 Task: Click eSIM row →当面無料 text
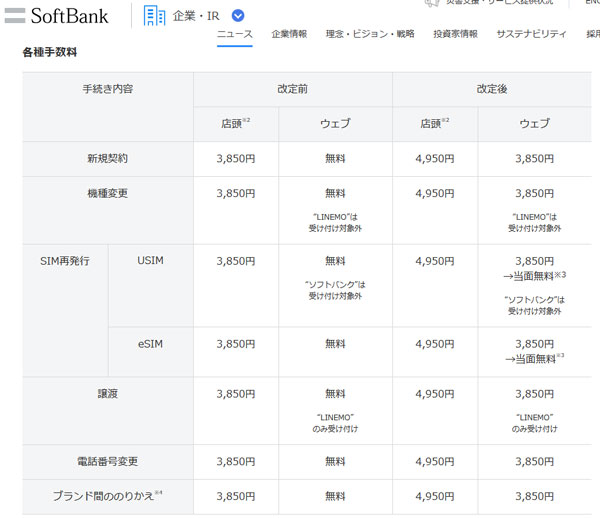534,359
